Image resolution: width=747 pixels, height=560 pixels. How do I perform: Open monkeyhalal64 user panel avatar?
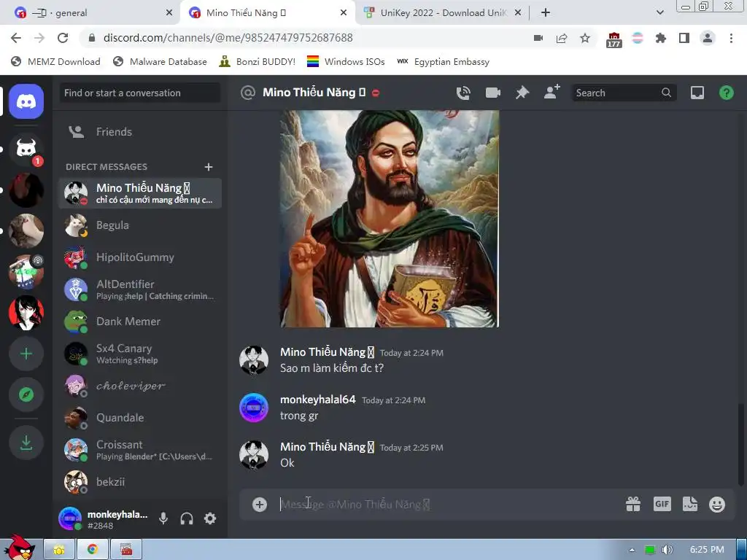pyautogui.click(x=70, y=518)
